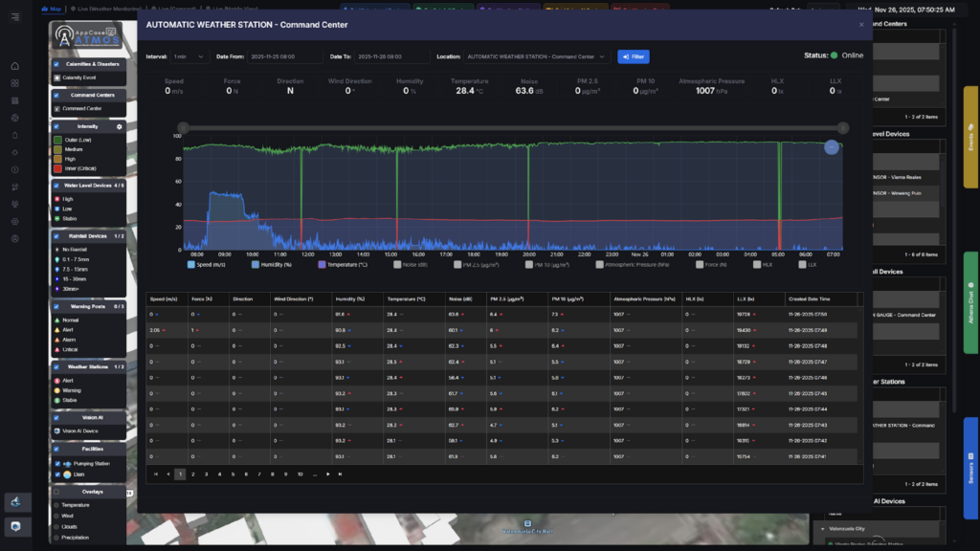The width and height of the screenshot is (980, 551).
Task: Click the chat bubble icon at sidebar bottom
Action: tap(15, 527)
